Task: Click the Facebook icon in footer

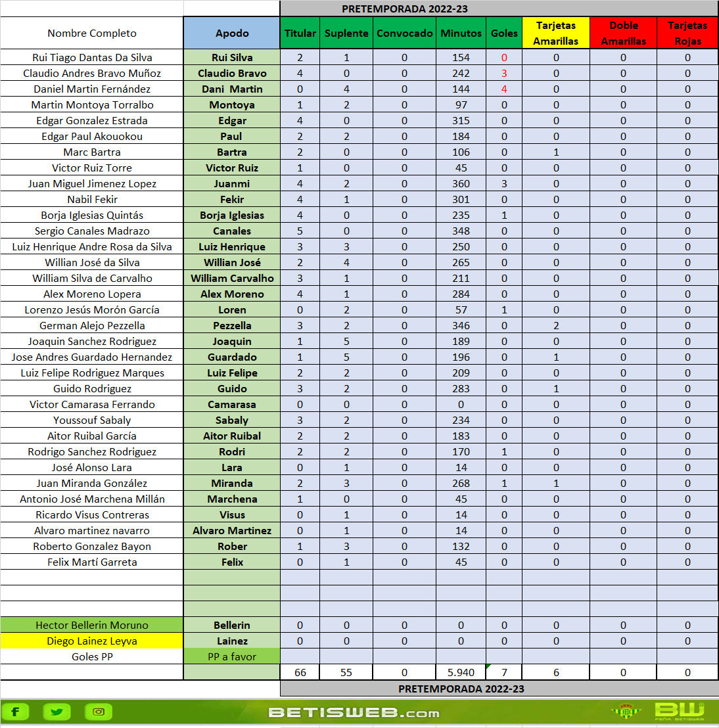Action: 15,712
